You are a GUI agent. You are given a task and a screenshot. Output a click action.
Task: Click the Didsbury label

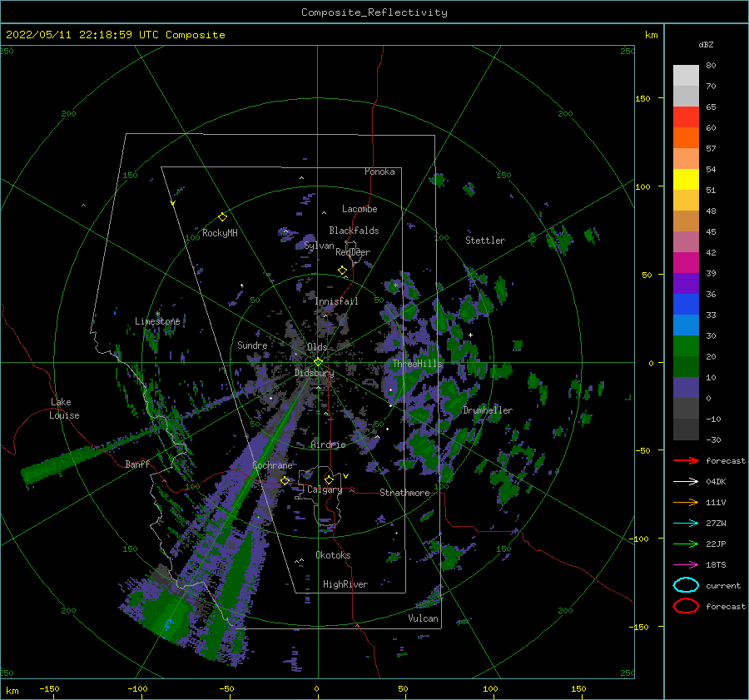click(314, 373)
